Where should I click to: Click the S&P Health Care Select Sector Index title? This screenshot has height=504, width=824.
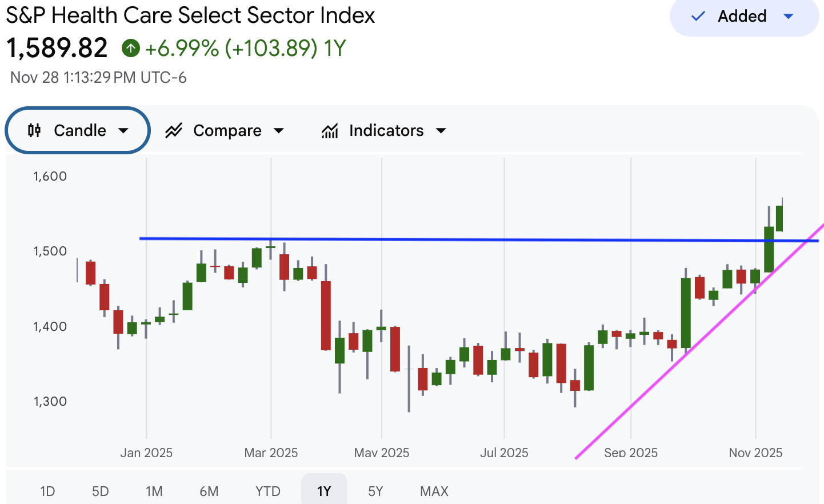[x=190, y=15]
